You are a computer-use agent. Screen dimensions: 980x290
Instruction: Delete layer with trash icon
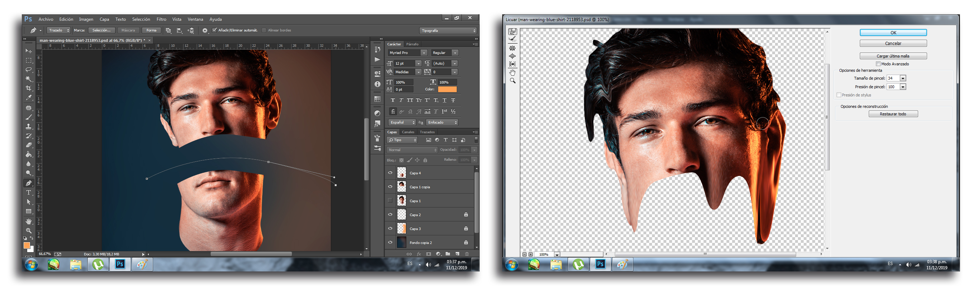(x=467, y=254)
